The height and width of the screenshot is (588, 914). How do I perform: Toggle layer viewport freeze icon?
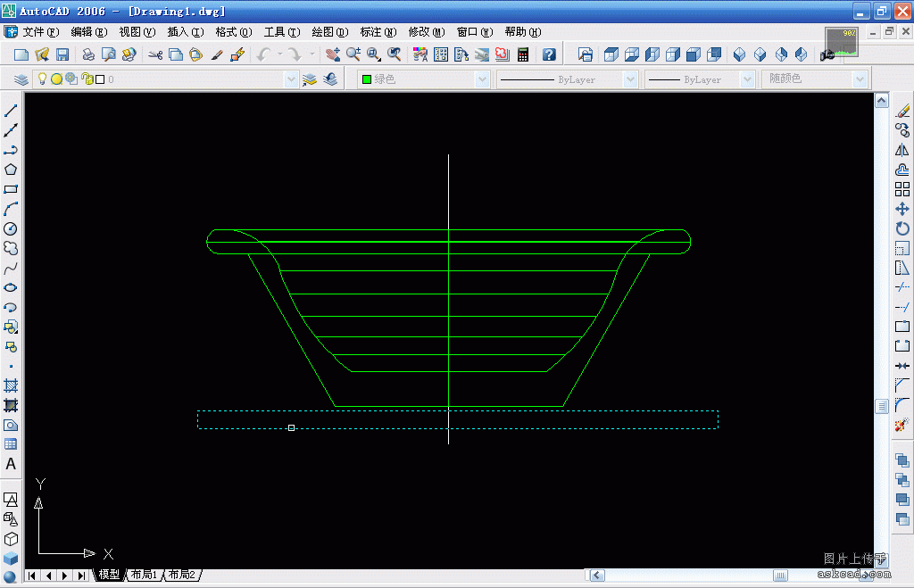tap(71, 79)
